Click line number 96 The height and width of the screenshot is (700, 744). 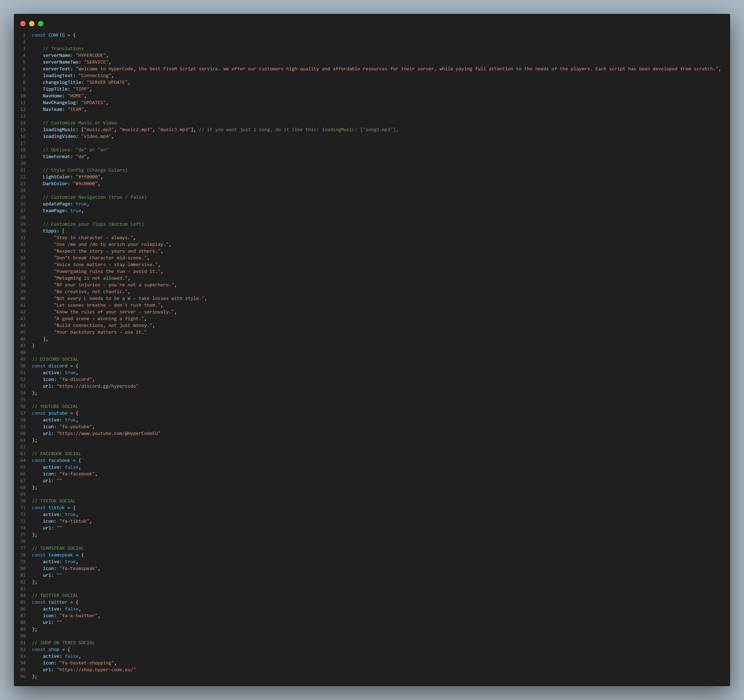(23, 676)
